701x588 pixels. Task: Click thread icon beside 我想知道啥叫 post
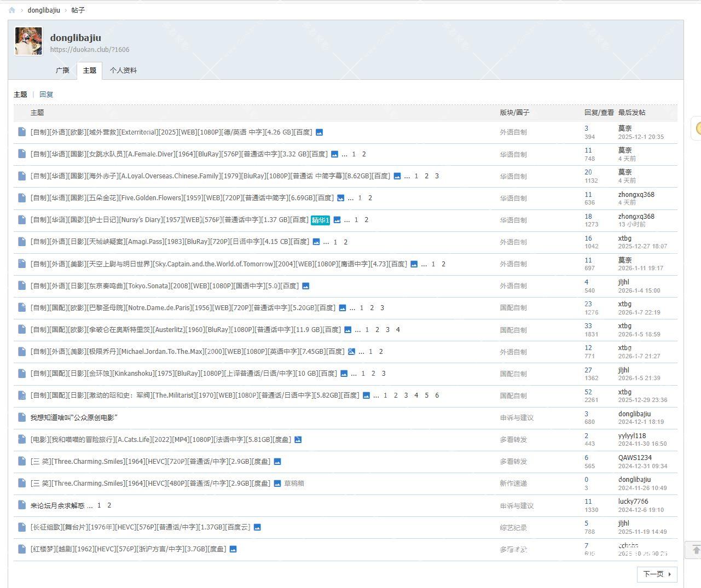coord(22,417)
